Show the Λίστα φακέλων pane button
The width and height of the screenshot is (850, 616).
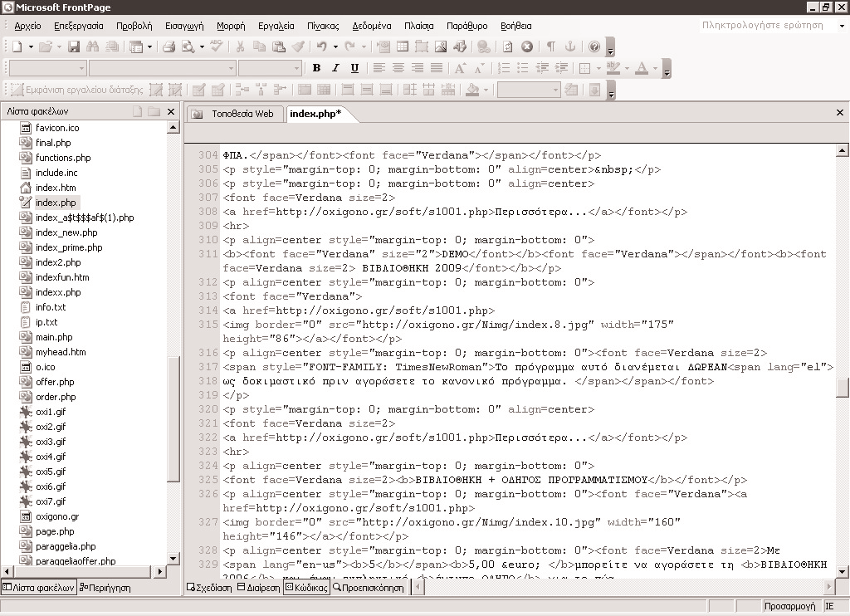pyautogui.click(x=38, y=588)
